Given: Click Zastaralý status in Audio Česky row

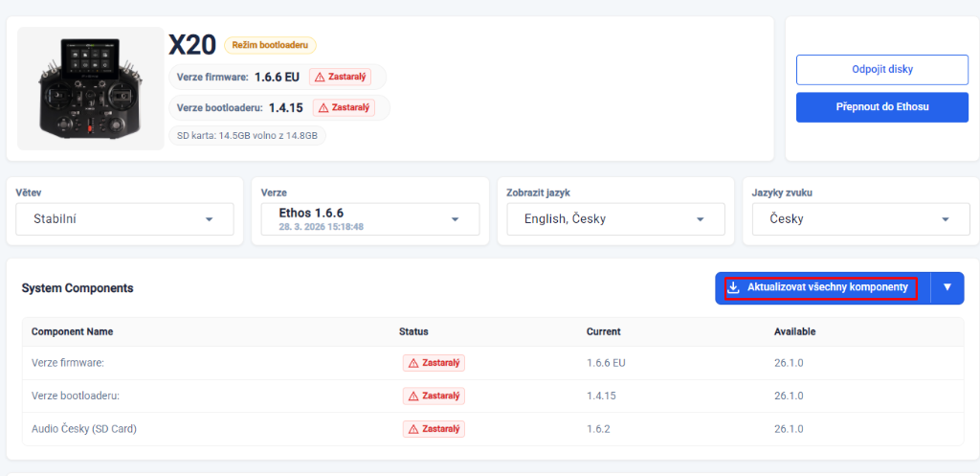Looking at the screenshot, I should point(434,429).
